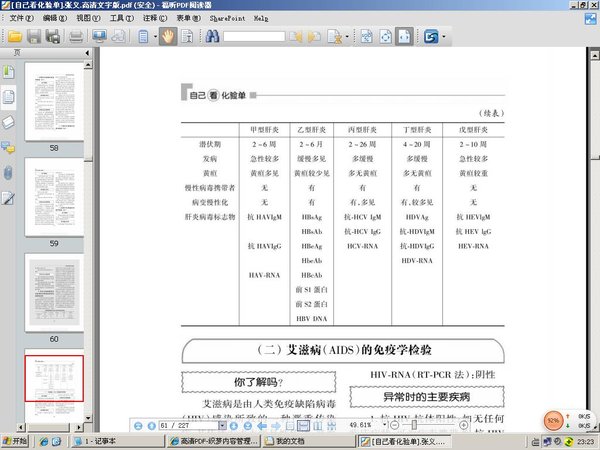The height and width of the screenshot is (450, 600).
Task: Click the search options page icon
Action: (x=334, y=37)
